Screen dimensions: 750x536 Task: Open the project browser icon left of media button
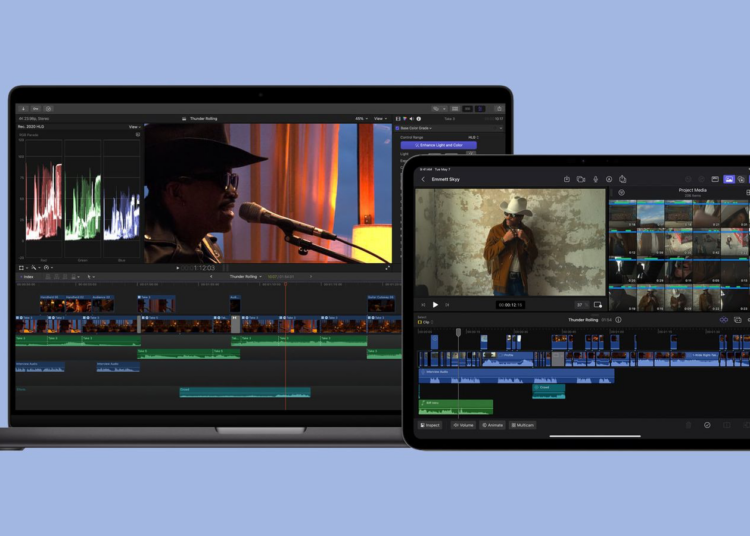tap(715, 179)
